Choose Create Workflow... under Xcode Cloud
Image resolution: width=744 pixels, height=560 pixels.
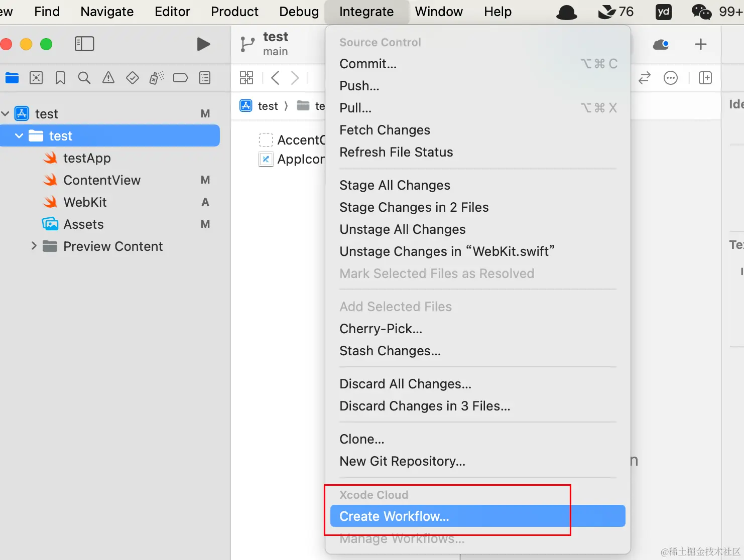[478, 516]
